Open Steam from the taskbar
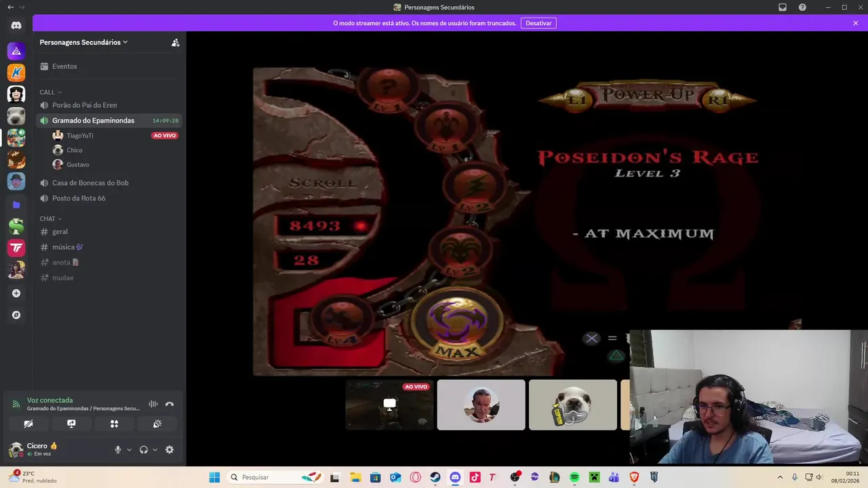The image size is (868, 488). (435, 477)
